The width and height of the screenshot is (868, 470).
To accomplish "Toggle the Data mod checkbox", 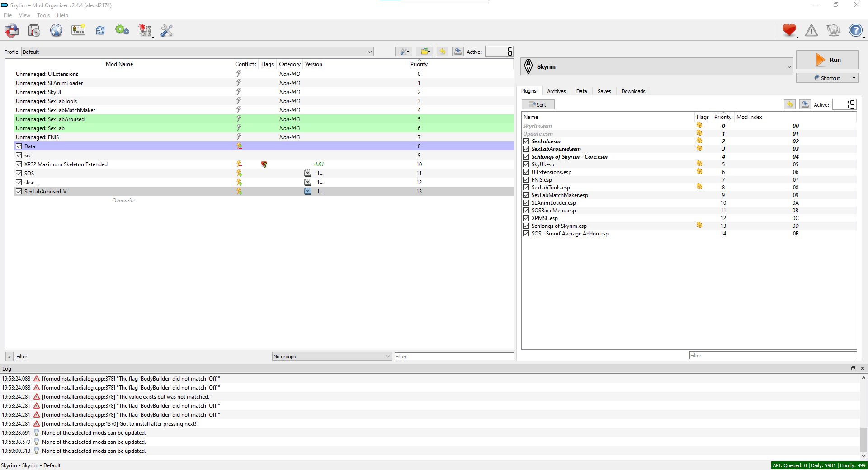I will [x=19, y=146].
